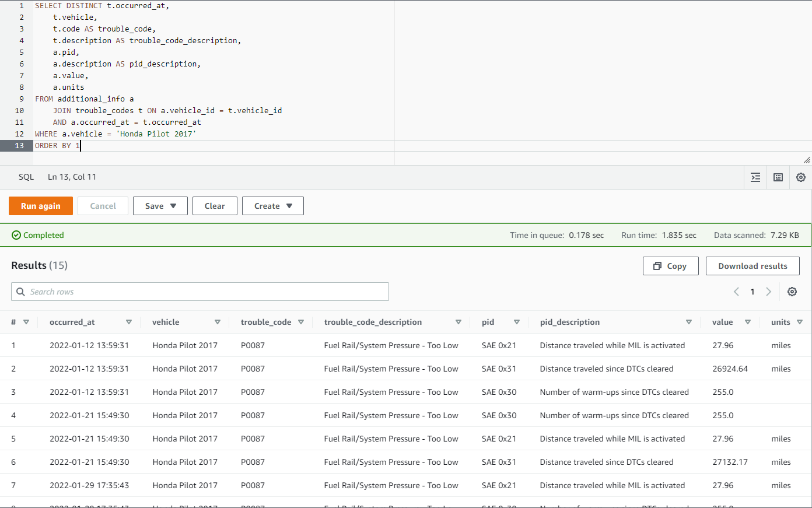Click the FROM additional_info line in editor
This screenshot has height=508, width=812.
[x=84, y=99]
